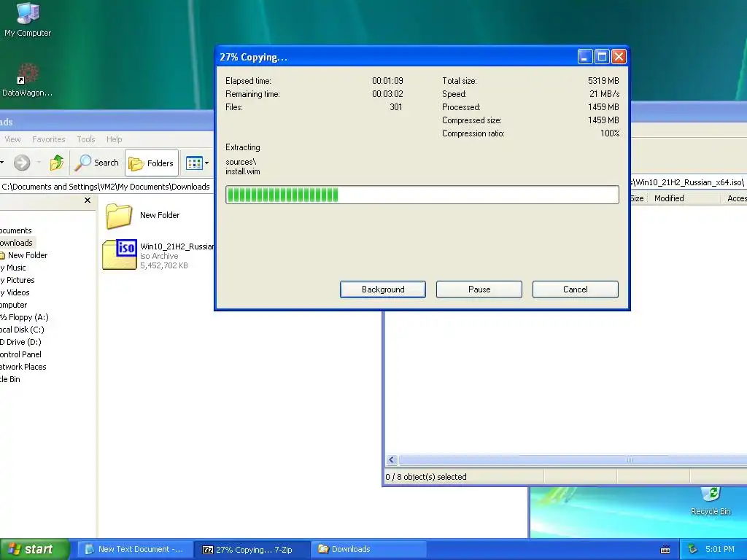
Task: Close the Folders side pane
Action: click(88, 200)
